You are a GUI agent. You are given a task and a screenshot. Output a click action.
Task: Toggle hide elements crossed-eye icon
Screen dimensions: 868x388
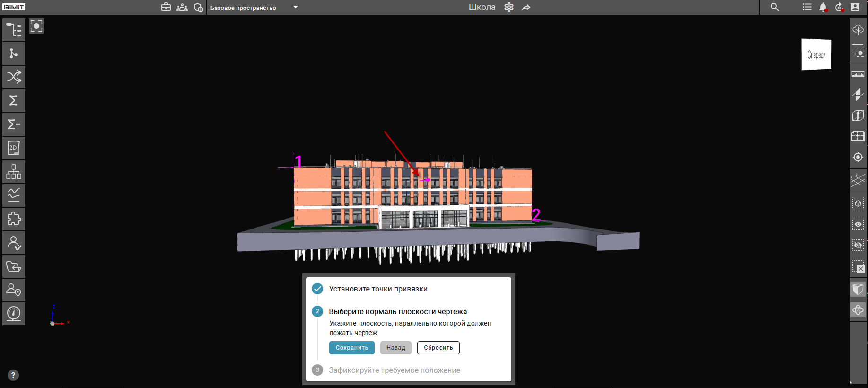tap(858, 245)
